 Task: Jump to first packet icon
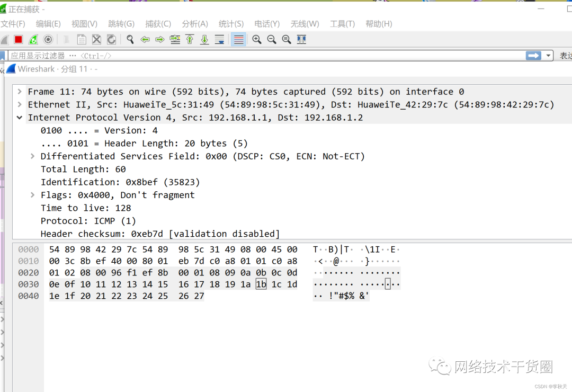pos(190,39)
